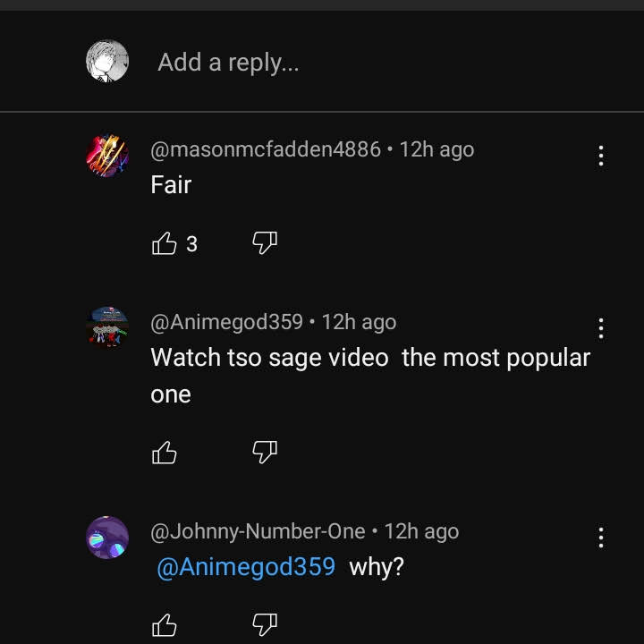Open Animegod359's profile avatar
Image resolution: width=644 pixels, height=644 pixels.
[x=107, y=328]
